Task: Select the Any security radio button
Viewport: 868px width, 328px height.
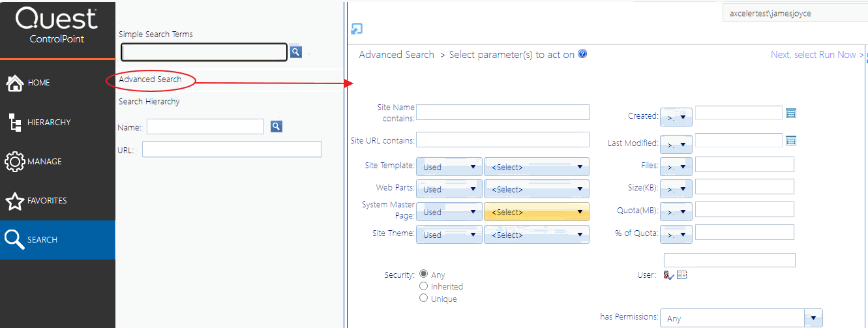Action: (424, 275)
